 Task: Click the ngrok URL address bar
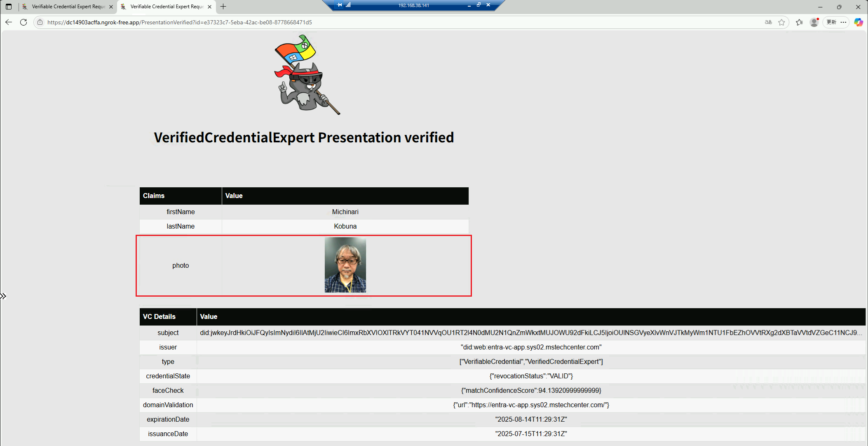(179, 22)
